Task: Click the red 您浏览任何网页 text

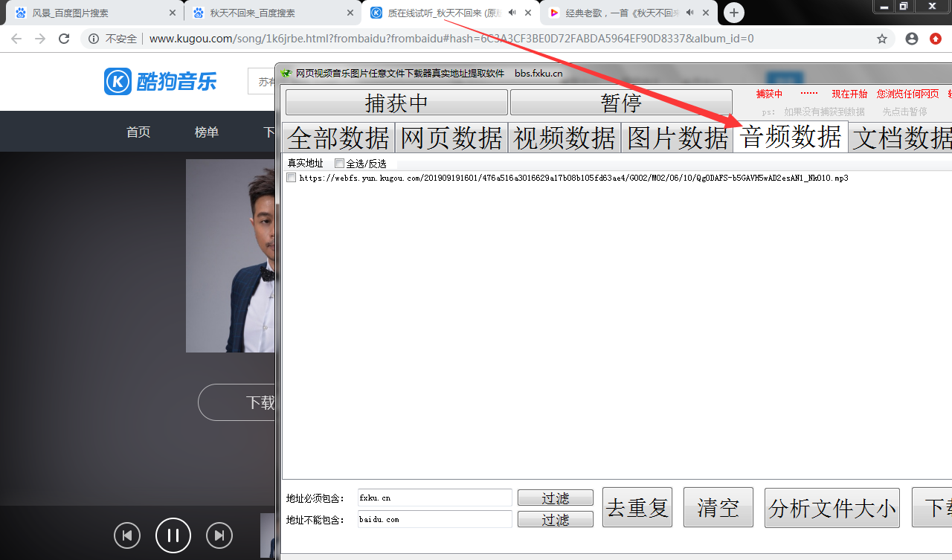Action: coord(907,94)
